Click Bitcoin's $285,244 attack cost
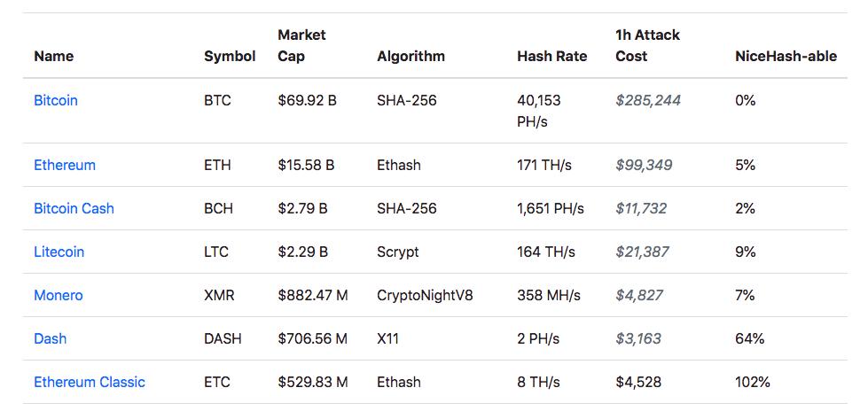Image resolution: width=868 pixels, height=411 pixels. coord(648,101)
